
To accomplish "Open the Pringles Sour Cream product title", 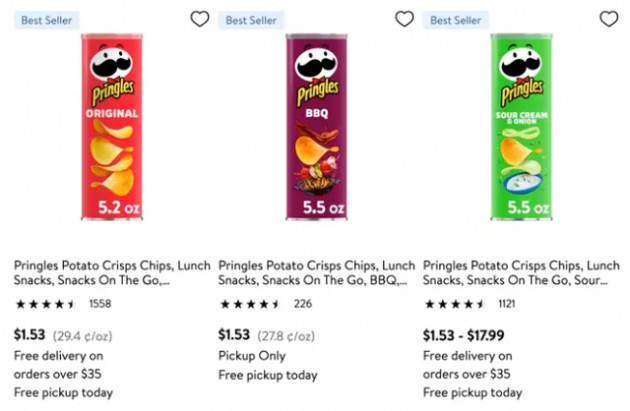I will tap(521, 273).
